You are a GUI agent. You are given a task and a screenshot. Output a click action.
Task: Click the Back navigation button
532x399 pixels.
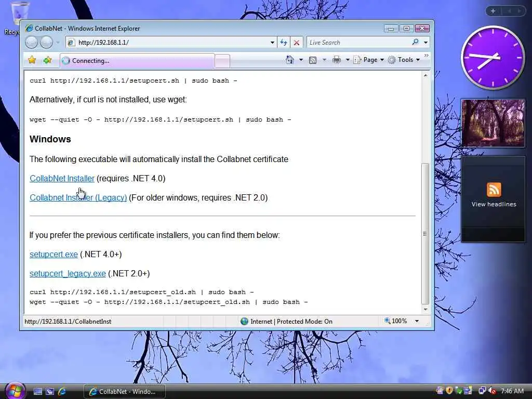[31, 43]
